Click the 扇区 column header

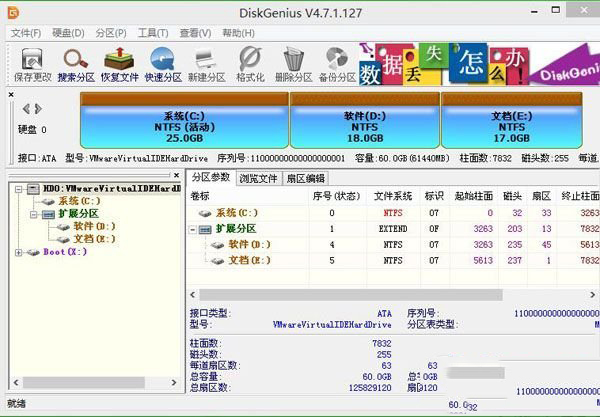click(541, 196)
